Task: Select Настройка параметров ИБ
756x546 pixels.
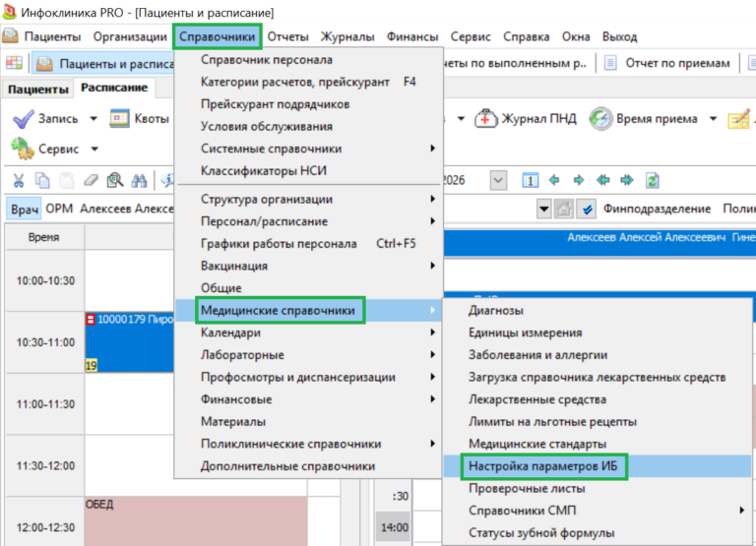Action: pos(598,466)
